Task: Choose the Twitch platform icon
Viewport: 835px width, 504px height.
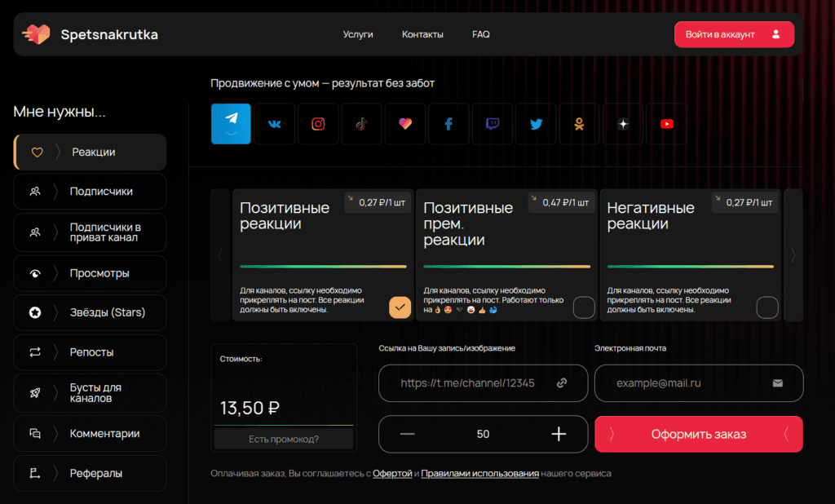Action: pyautogui.click(x=493, y=124)
